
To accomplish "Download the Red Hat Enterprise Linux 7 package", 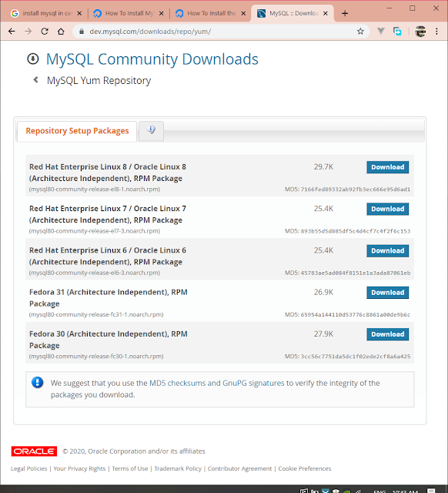I will 388,209.
